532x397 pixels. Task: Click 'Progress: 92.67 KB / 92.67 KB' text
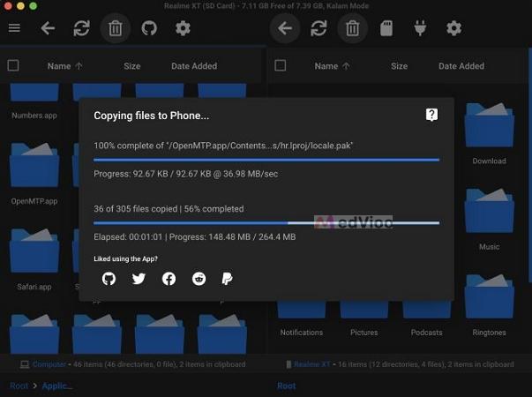tap(153, 174)
